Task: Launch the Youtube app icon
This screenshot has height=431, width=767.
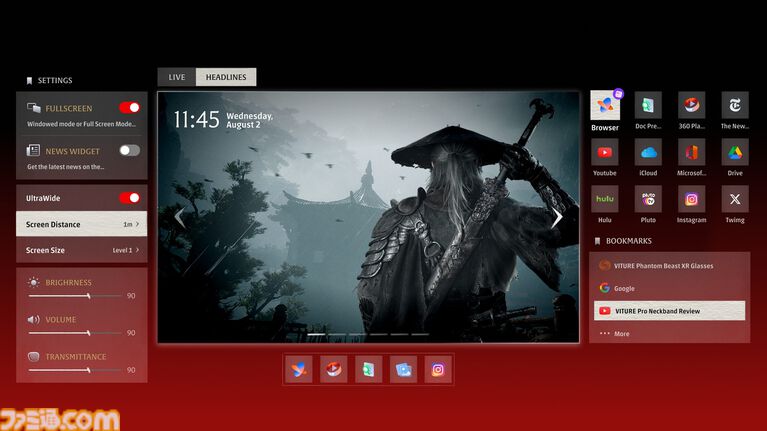Action: point(605,153)
